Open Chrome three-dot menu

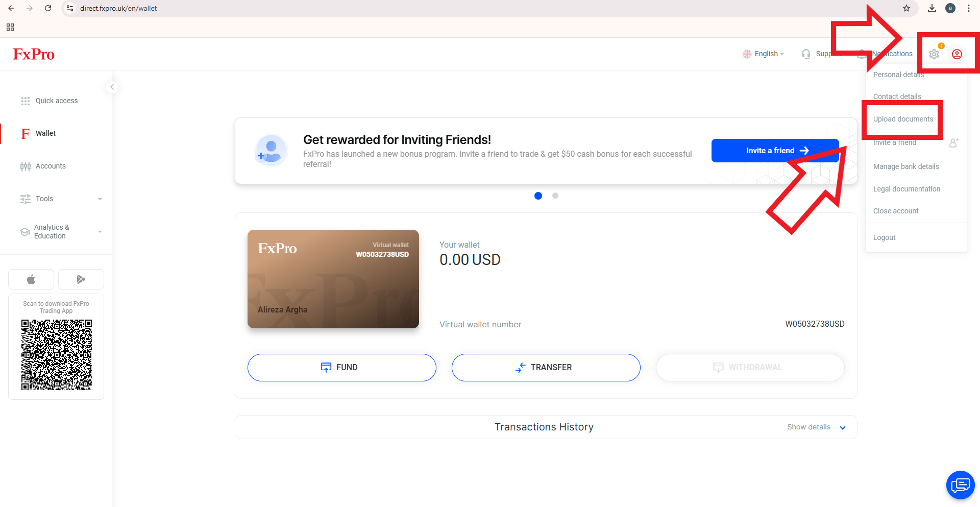pos(969,8)
